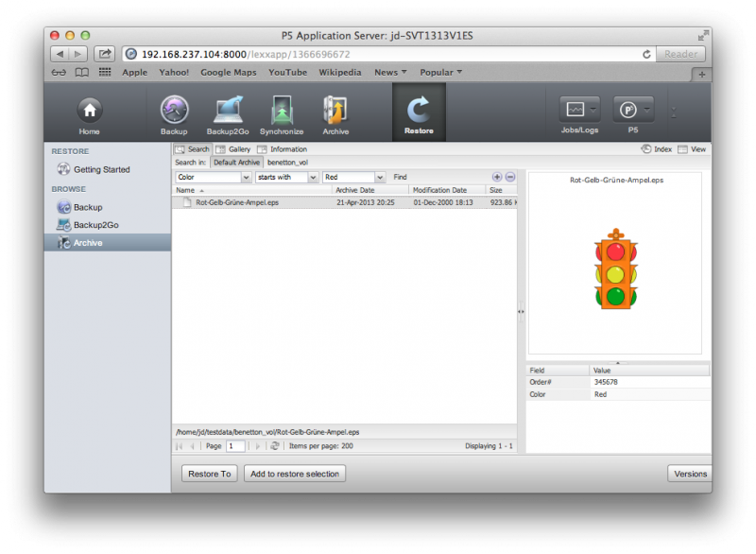The height and width of the screenshot is (554, 756).
Task: Open the Backup module in toolbar
Action: [174, 114]
